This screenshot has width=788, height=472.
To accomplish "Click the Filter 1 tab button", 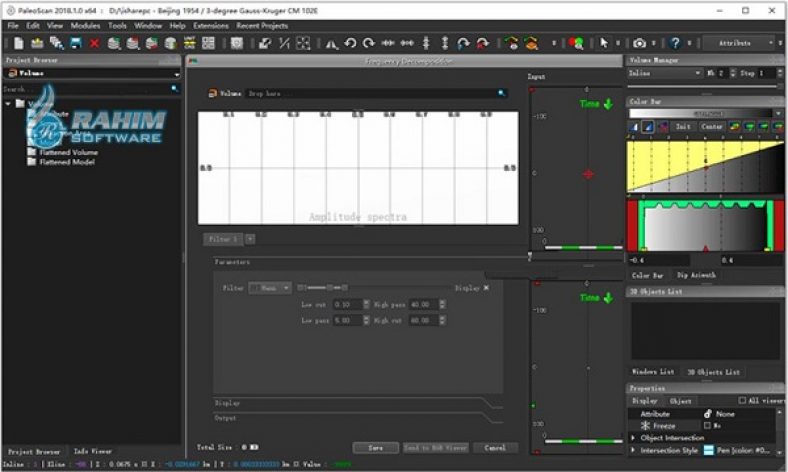I will [223, 239].
